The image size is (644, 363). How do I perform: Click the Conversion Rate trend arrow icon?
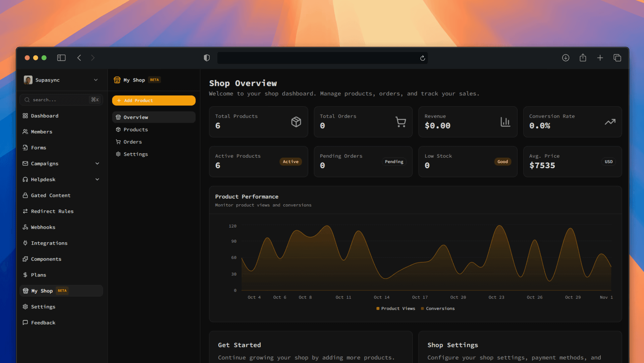coord(610,122)
